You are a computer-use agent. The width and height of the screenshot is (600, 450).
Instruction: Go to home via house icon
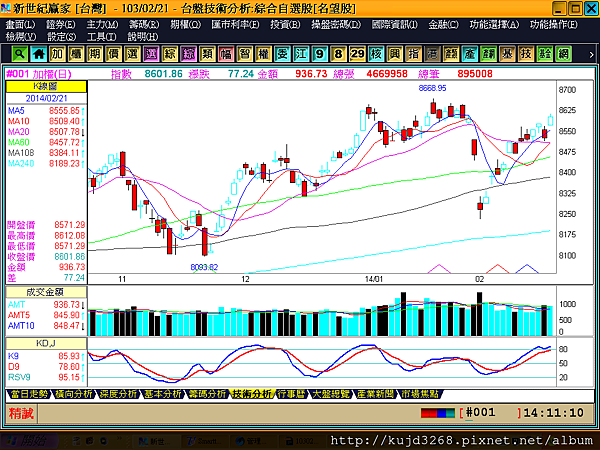39,54
